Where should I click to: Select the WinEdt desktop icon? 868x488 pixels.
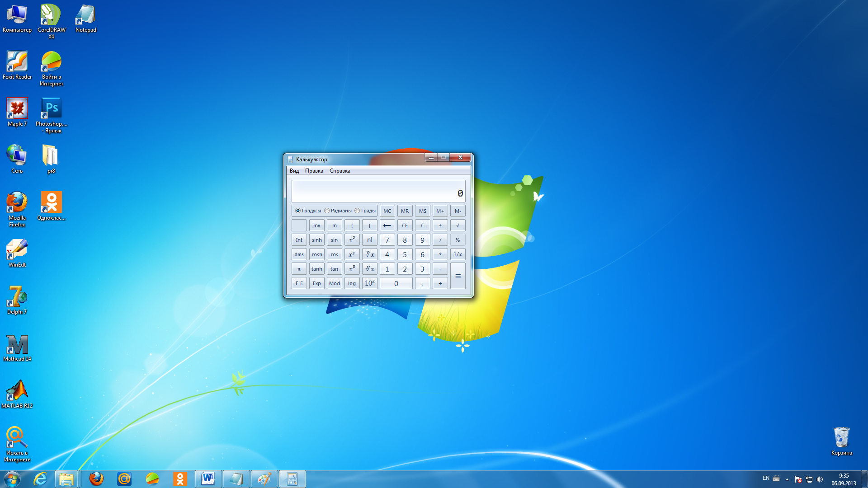[x=17, y=253]
